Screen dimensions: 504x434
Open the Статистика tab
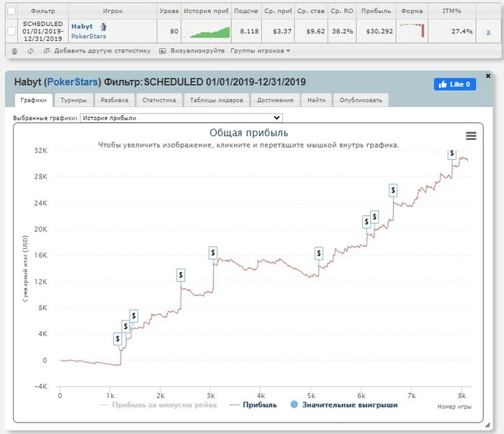click(159, 100)
